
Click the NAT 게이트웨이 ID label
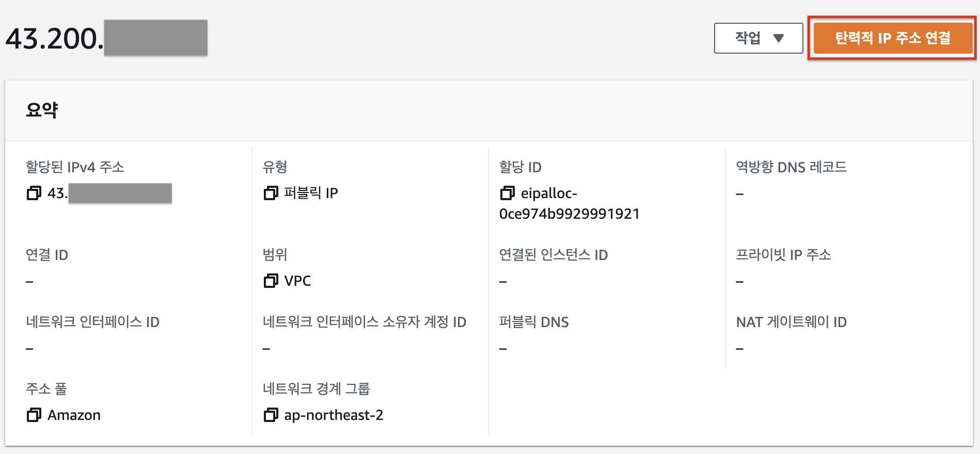tap(791, 322)
